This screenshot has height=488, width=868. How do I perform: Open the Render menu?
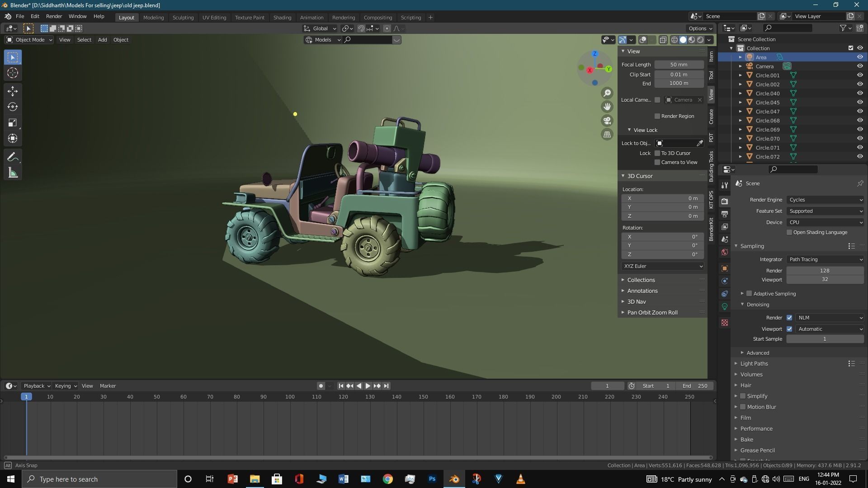pos(54,16)
